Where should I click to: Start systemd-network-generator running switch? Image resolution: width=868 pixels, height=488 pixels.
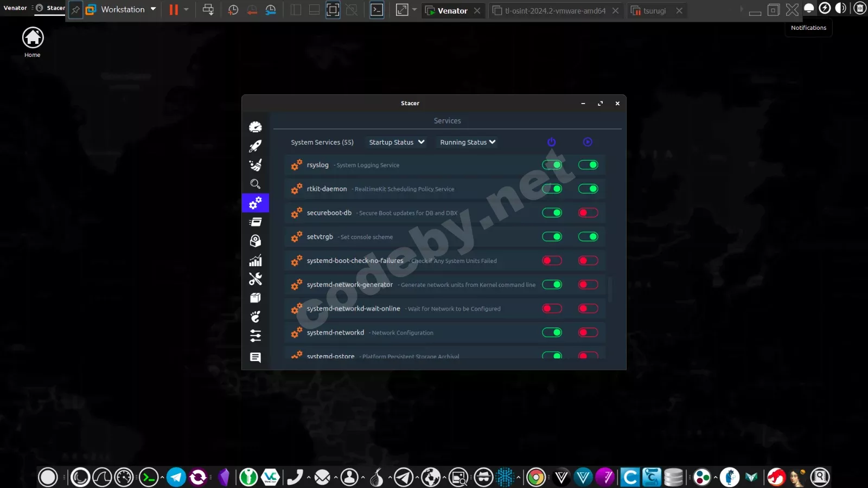click(x=588, y=284)
